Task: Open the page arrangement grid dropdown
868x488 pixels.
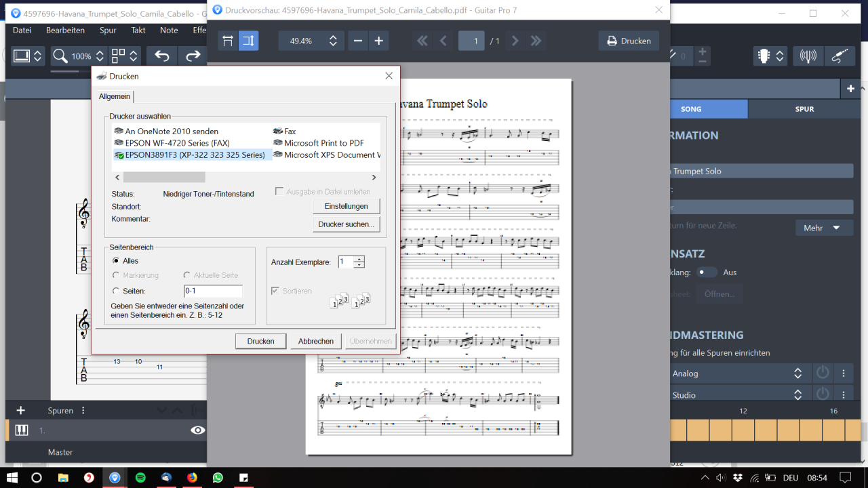Action: click(x=125, y=56)
